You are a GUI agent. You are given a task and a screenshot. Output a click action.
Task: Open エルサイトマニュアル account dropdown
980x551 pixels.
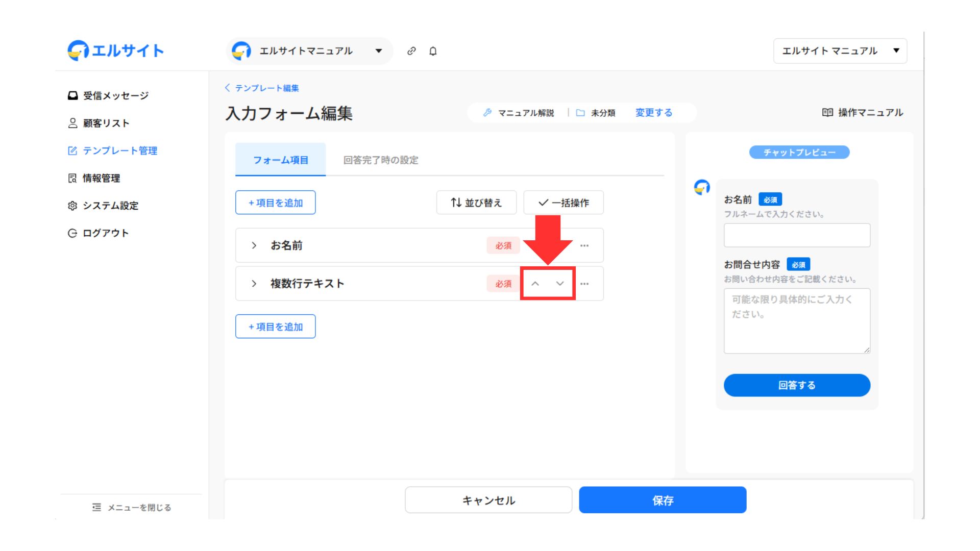click(x=309, y=51)
